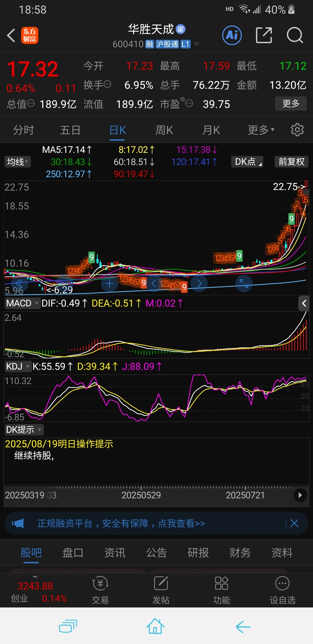Switch to 月K chart tab

point(211,130)
